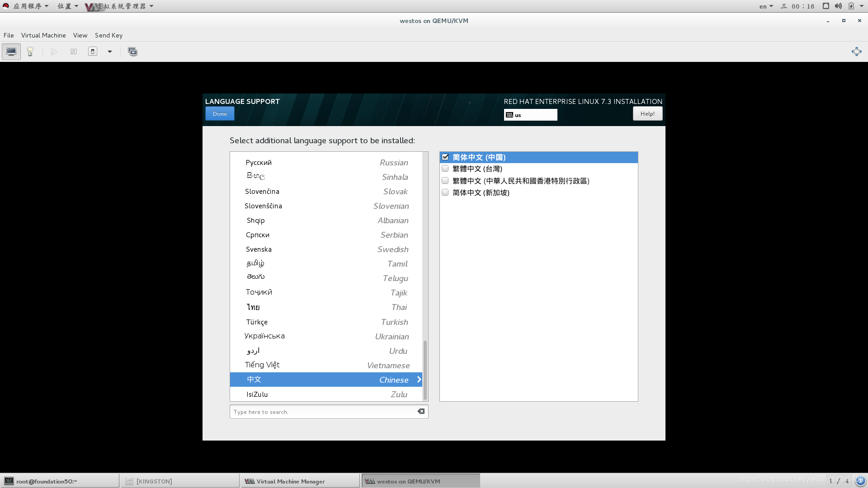The width and height of the screenshot is (868, 488).
Task: Click the Help! button
Action: point(647,113)
